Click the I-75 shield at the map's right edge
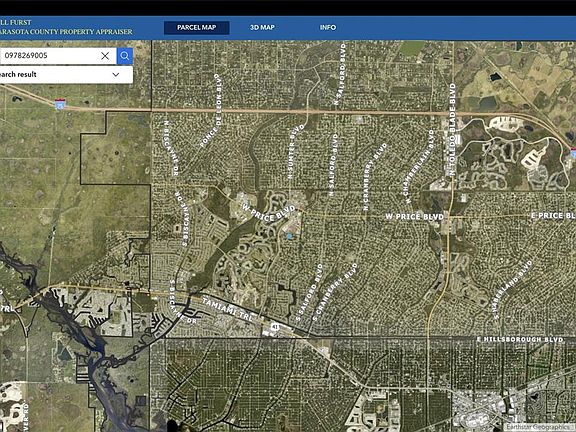Screen dimensions: 576x432 point(573,153)
